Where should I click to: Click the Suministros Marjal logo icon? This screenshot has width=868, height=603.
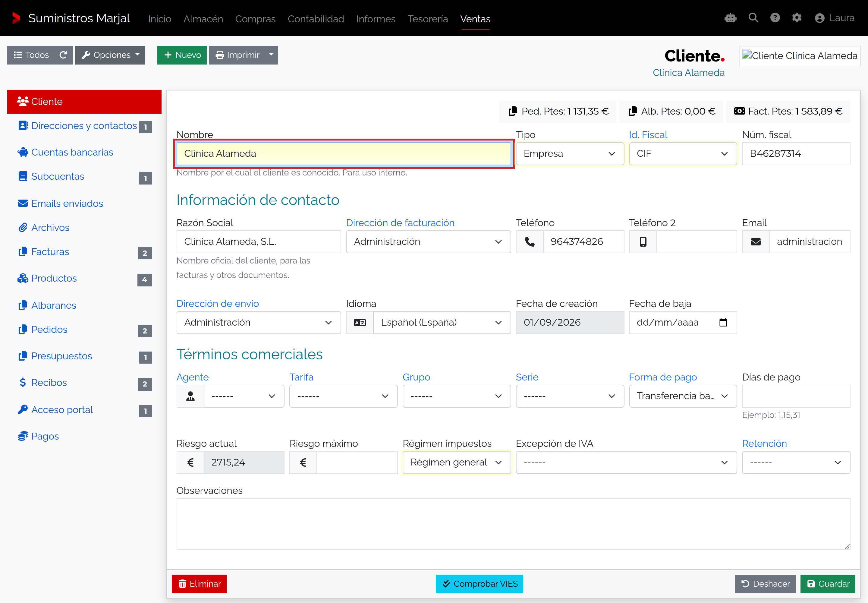[x=16, y=18]
